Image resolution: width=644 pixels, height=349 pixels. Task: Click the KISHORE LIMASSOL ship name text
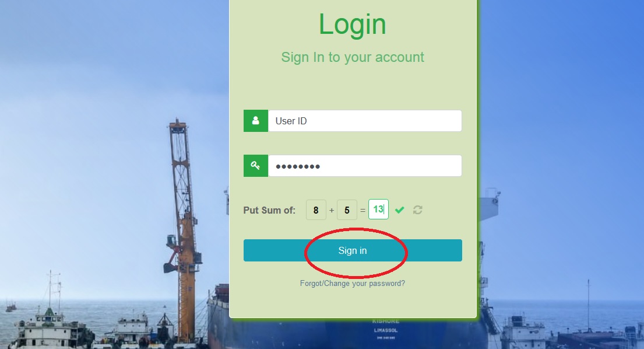(x=386, y=326)
